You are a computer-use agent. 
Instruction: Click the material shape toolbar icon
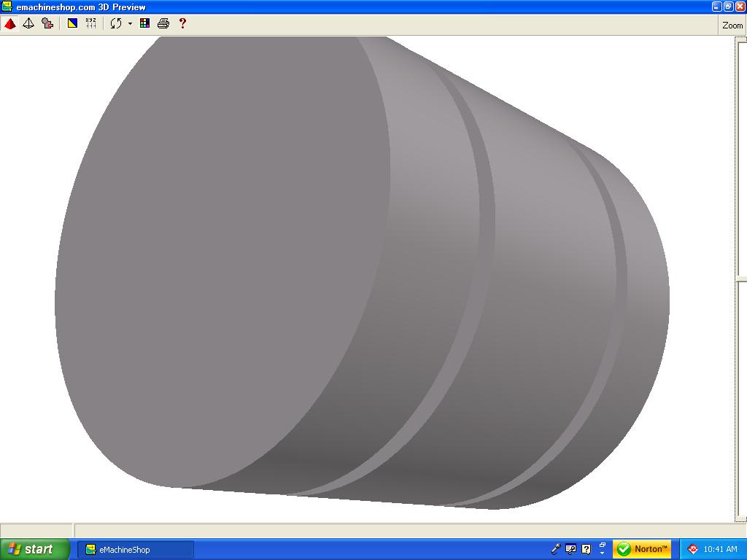tap(47, 23)
